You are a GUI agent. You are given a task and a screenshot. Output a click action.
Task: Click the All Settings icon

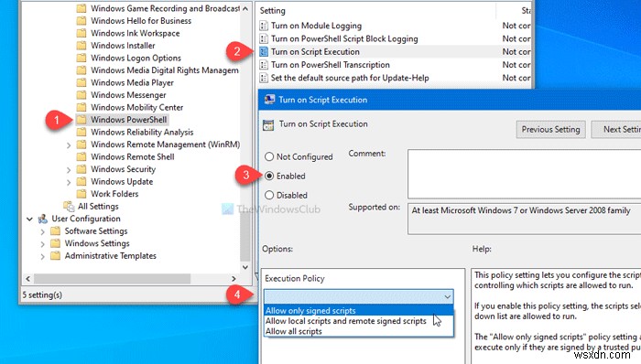(x=69, y=206)
